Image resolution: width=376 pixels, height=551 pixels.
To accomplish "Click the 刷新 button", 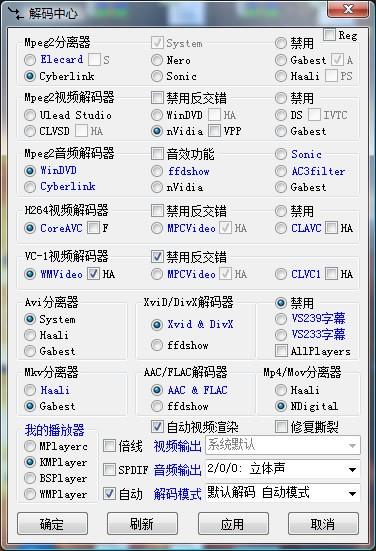I will [x=142, y=524].
